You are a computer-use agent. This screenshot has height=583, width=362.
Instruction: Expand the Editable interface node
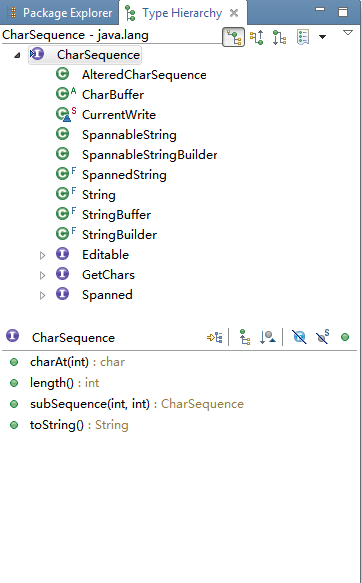42,255
